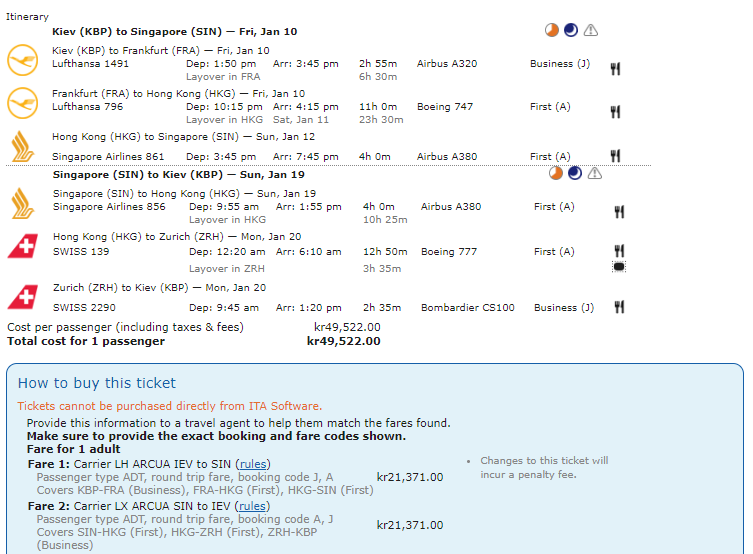
Task: Click the warning triangle for return trip
Action: tap(595, 174)
